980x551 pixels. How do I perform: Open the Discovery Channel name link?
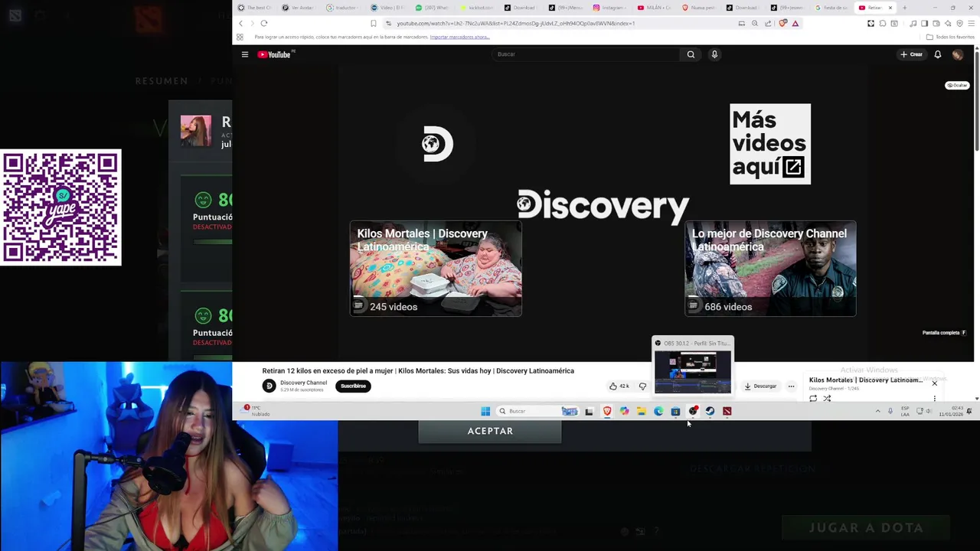tap(303, 383)
